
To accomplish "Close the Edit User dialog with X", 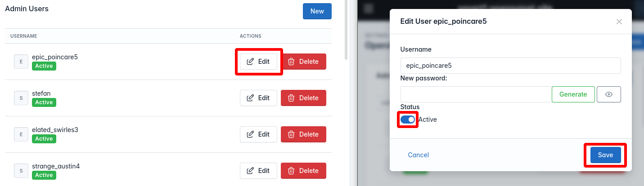I will point(619,22).
